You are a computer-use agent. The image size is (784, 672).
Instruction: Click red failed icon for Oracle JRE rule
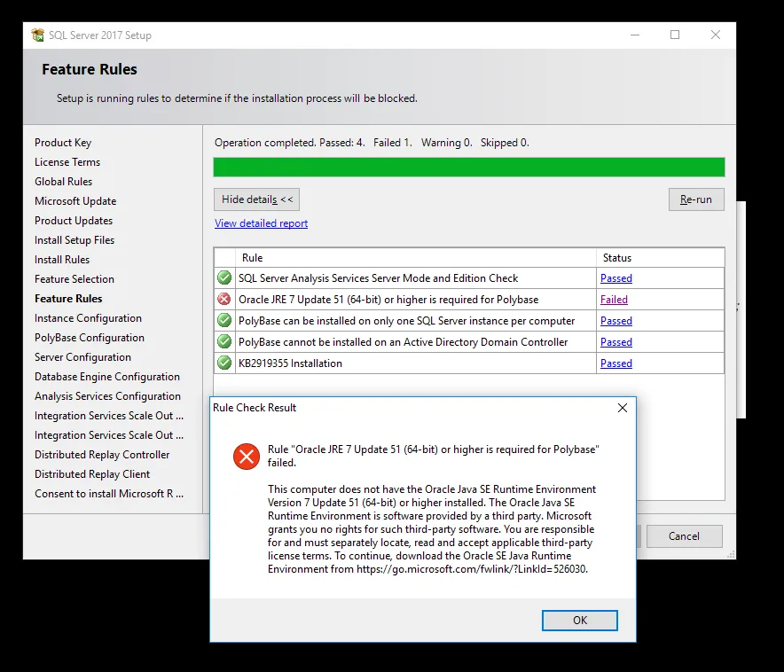point(224,300)
